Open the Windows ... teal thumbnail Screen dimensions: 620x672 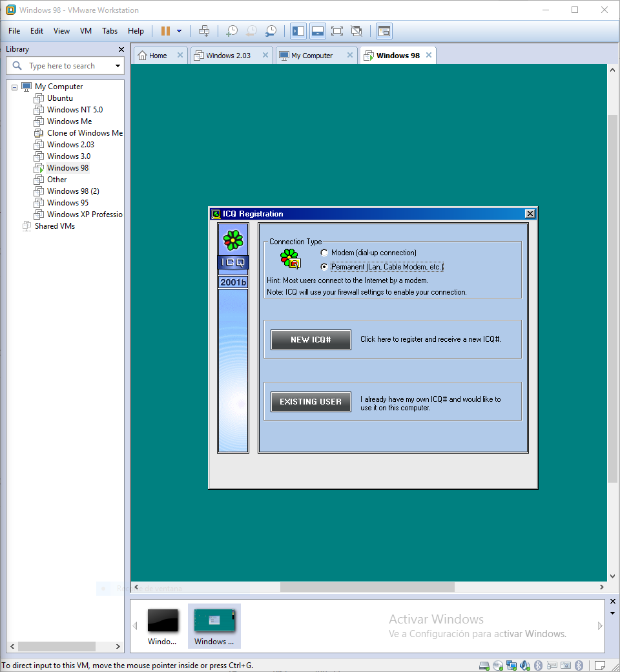coord(214,626)
